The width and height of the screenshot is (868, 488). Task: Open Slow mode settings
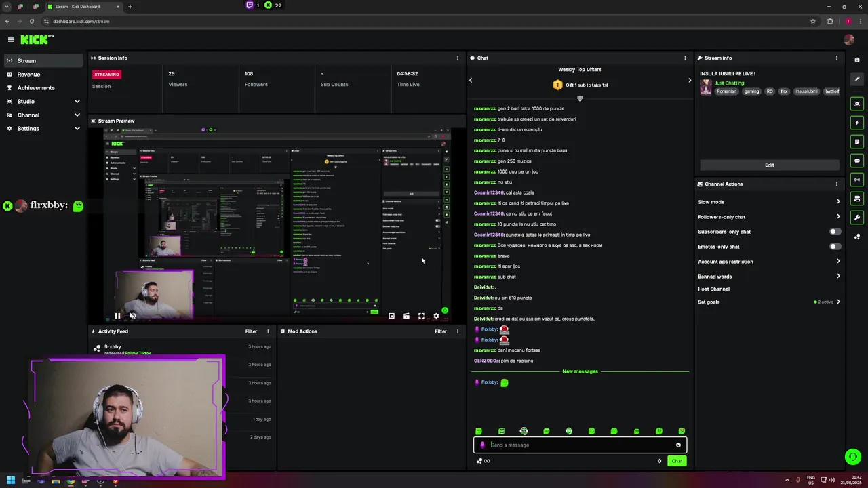[x=769, y=202]
